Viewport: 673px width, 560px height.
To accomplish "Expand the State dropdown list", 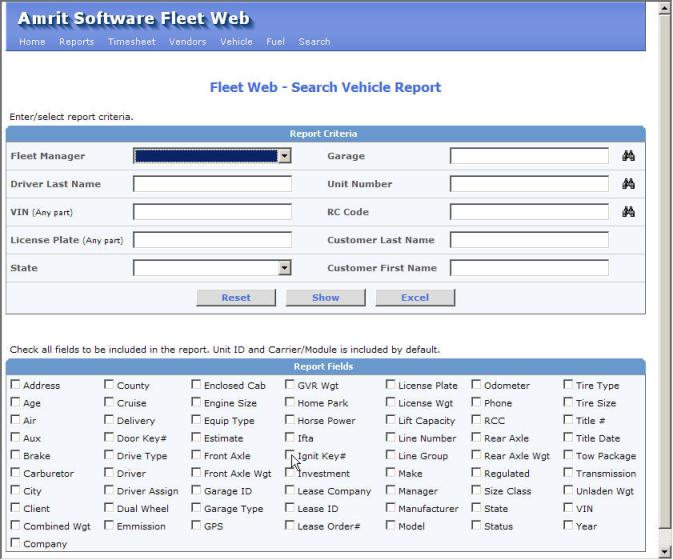I will (284, 268).
